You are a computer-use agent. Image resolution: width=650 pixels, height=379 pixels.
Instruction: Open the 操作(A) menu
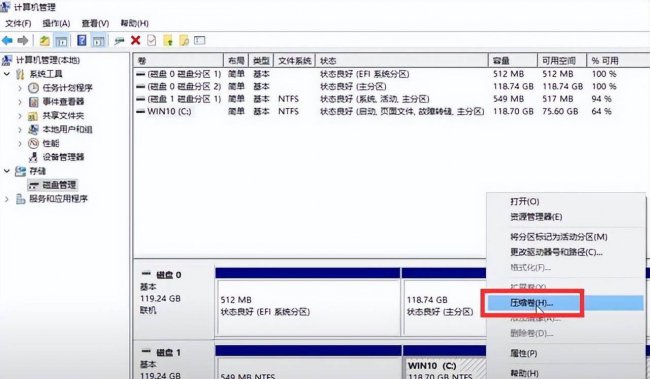tap(56, 23)
